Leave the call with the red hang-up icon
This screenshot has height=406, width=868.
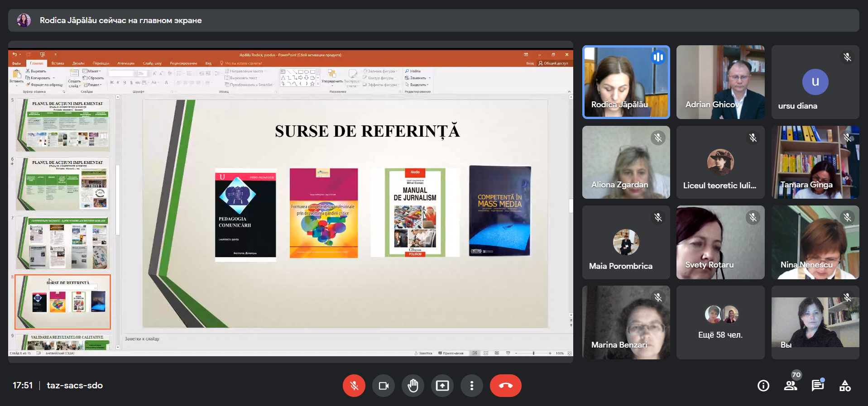[x=505, y=386]
